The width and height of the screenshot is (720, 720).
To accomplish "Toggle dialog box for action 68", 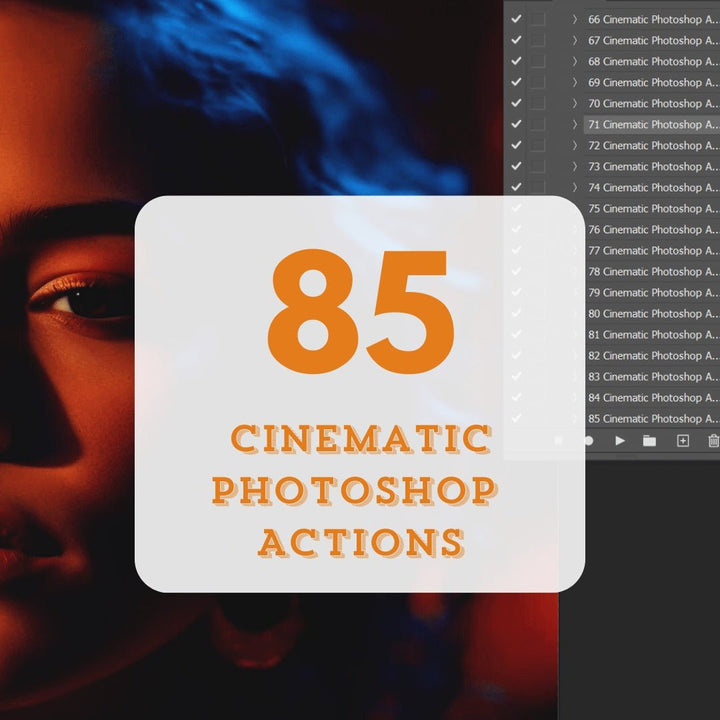I will coord(538,61).
